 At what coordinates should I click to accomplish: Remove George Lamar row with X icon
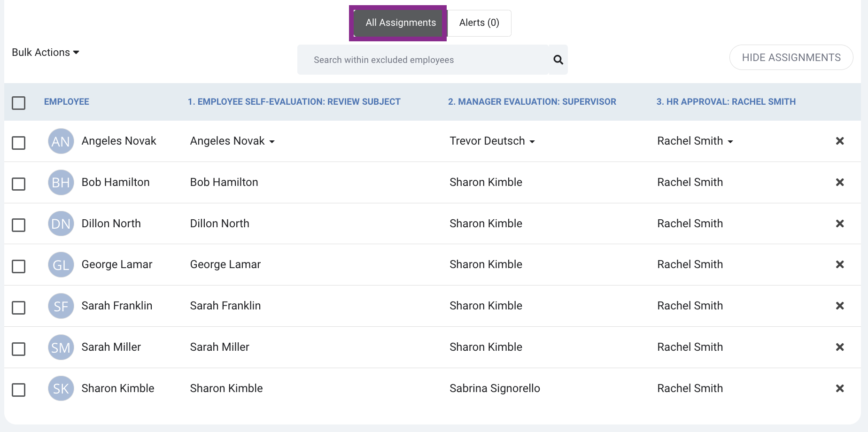(840, 264)
